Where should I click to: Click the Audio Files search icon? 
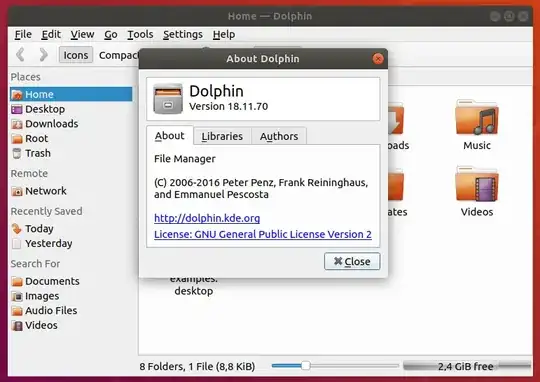pos(17,311)
